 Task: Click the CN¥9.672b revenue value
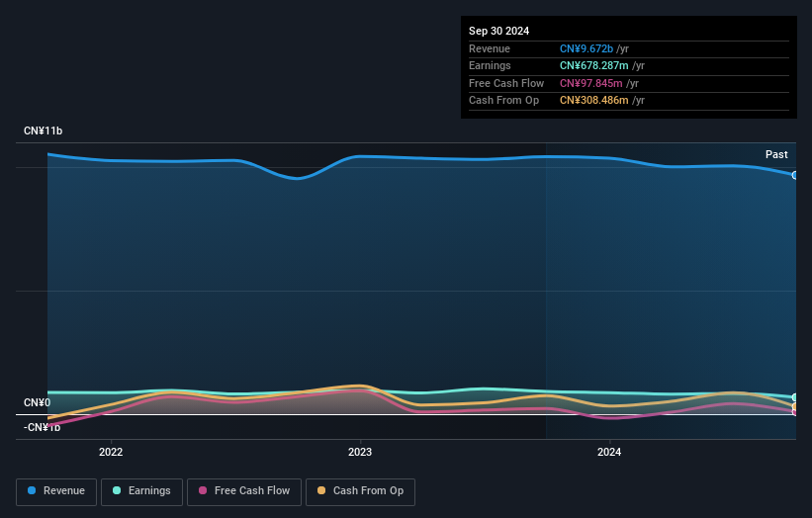click(586, 48)
